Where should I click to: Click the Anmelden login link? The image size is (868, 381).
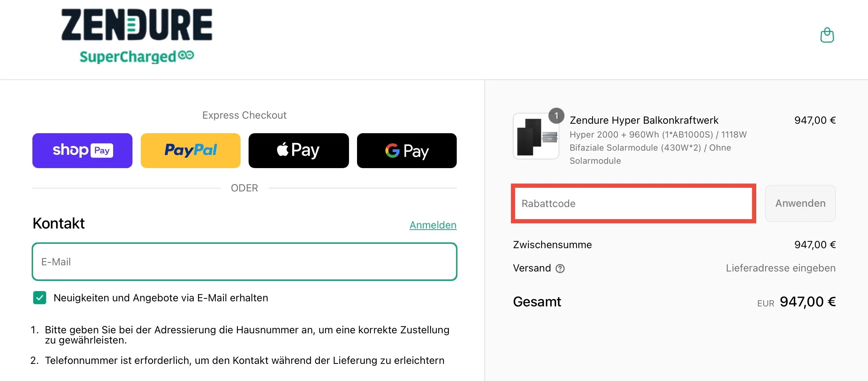(433, 225)
